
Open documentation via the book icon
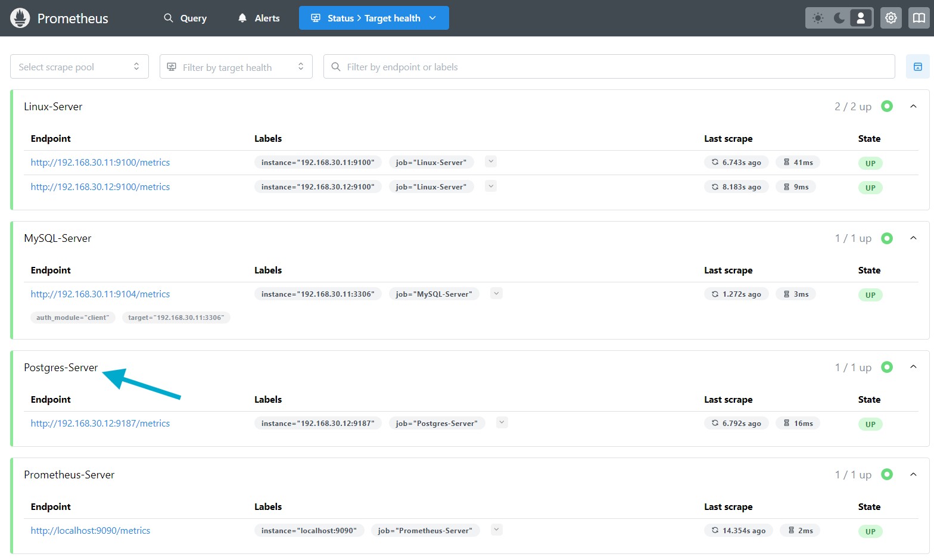click(x=919, y=18)
